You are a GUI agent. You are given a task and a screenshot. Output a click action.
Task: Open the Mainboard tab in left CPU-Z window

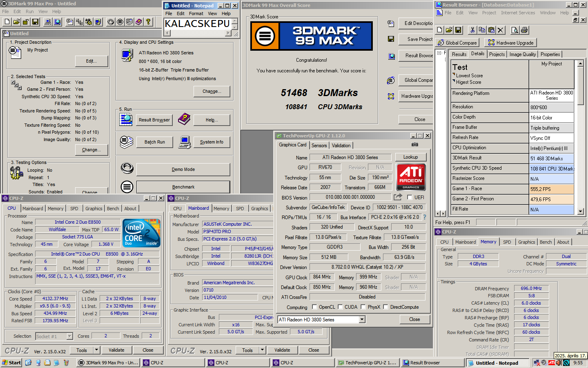click(x=33, y=209)
